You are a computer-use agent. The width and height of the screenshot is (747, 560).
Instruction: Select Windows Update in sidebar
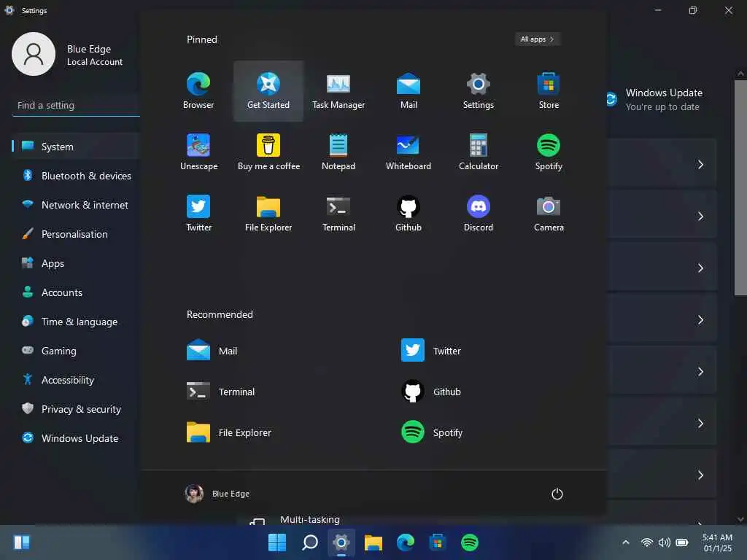(x=75, y=438)
